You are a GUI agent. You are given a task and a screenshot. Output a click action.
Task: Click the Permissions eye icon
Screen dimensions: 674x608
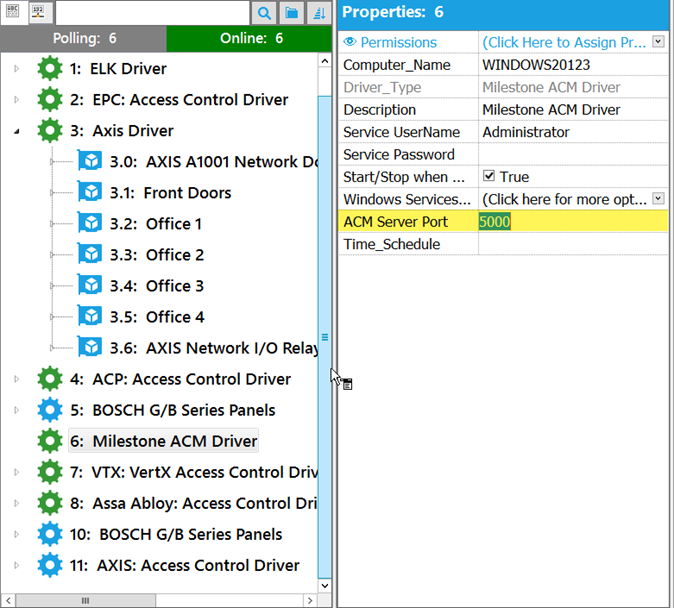tap(350, 42)
